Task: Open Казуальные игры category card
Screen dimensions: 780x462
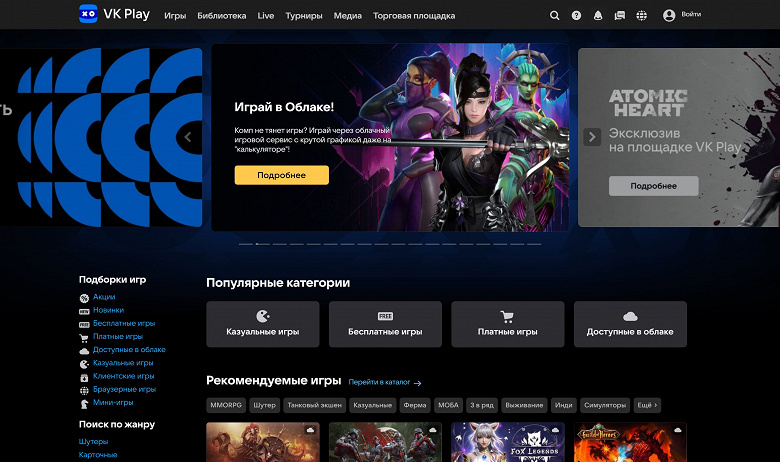Action: tap(263, 324)
